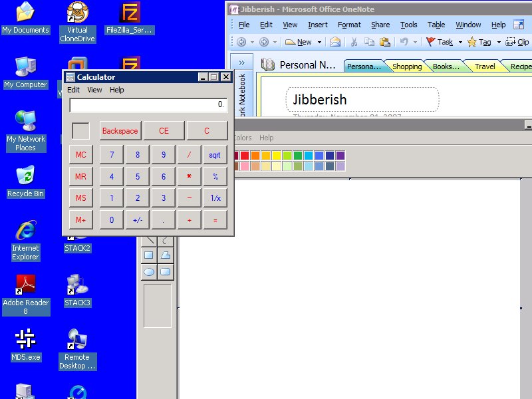Click the Copy icon in OneNote toolbar
532x399 pixels.
pyautogui.click(x=369, y=42)
